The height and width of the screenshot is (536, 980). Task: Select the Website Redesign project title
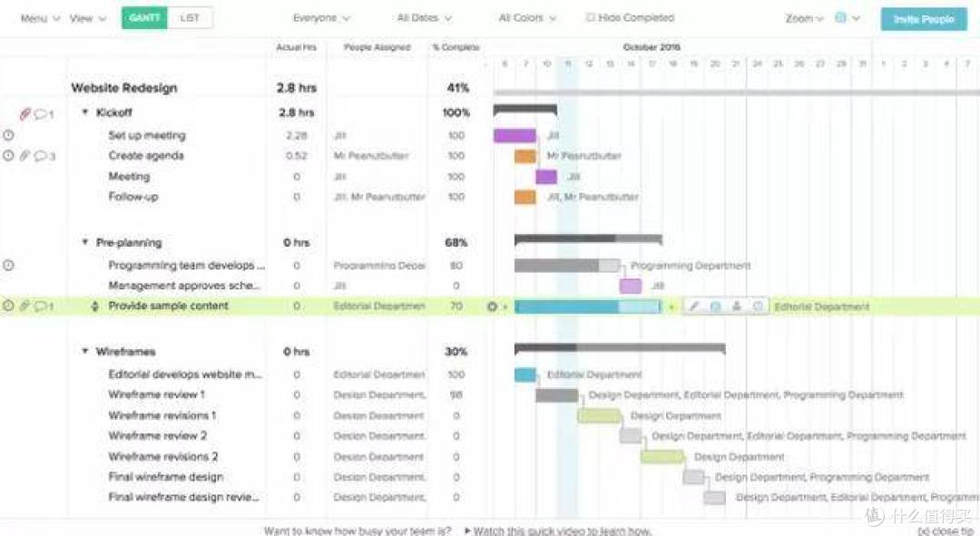click(x=123, y=88)
